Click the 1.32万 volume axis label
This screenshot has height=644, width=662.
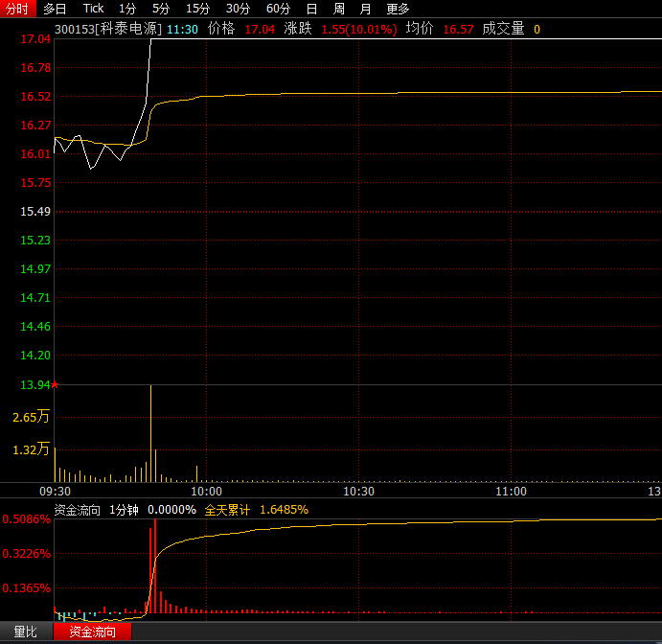(x=31, y=449)
